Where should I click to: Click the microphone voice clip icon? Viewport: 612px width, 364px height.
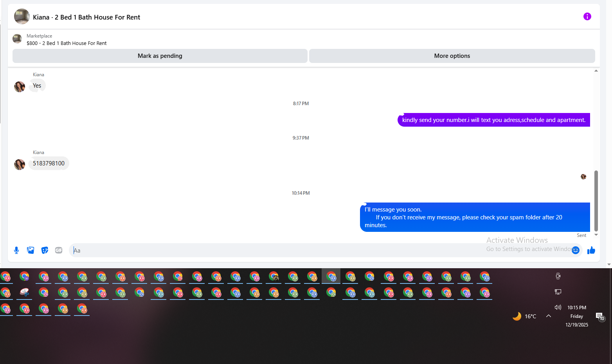click(x=16, y=250)
